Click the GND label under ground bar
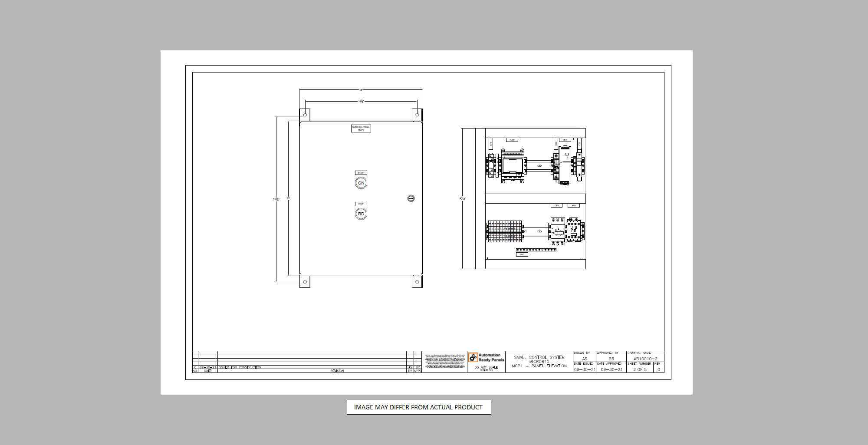The image size is (868, 445). [x=522, y=255]
